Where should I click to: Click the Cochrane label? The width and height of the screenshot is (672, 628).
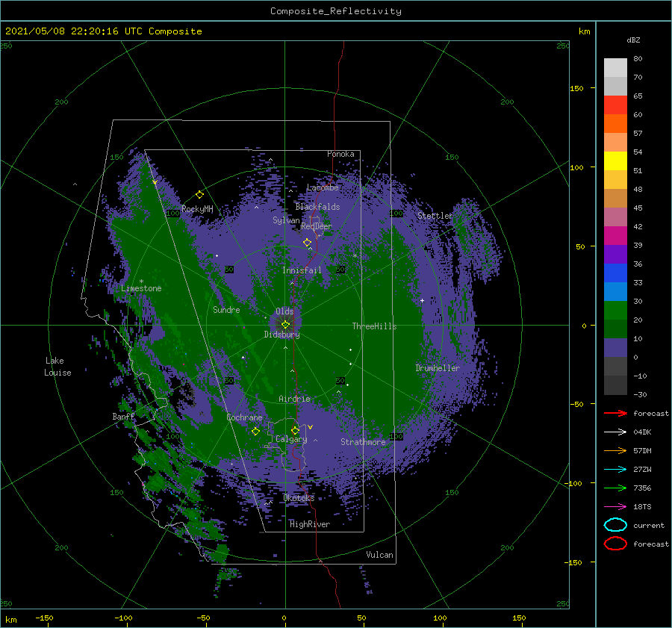click(x=244, y=417)
